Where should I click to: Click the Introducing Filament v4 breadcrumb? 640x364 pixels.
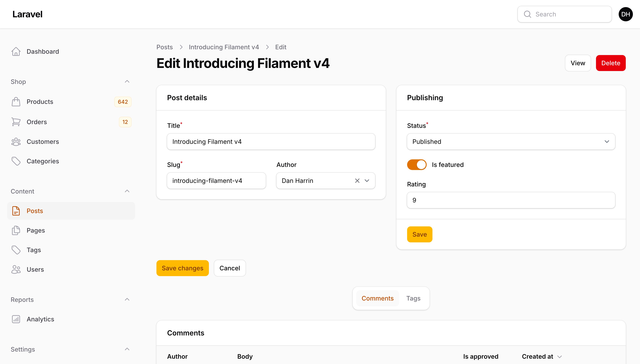(x=224, y=47)
